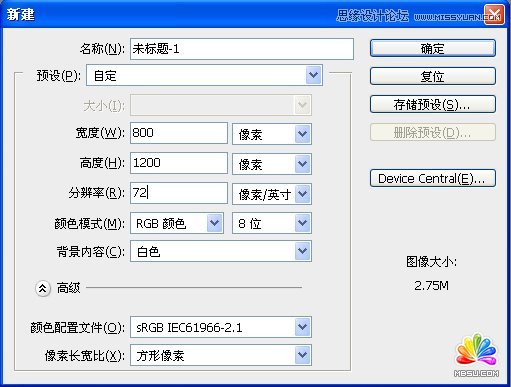
Task: Open the 背景内容 background contents dropdown
Action: [x=221, y=251]
